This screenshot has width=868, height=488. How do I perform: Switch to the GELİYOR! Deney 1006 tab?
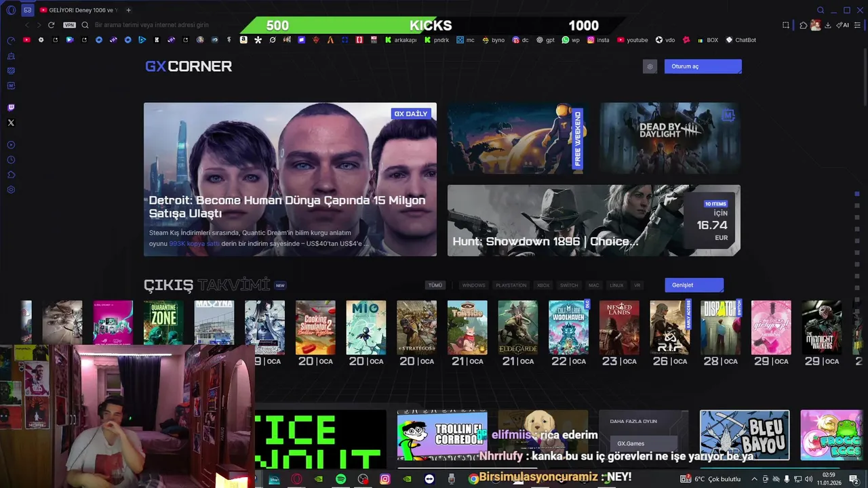coord(79,10)
